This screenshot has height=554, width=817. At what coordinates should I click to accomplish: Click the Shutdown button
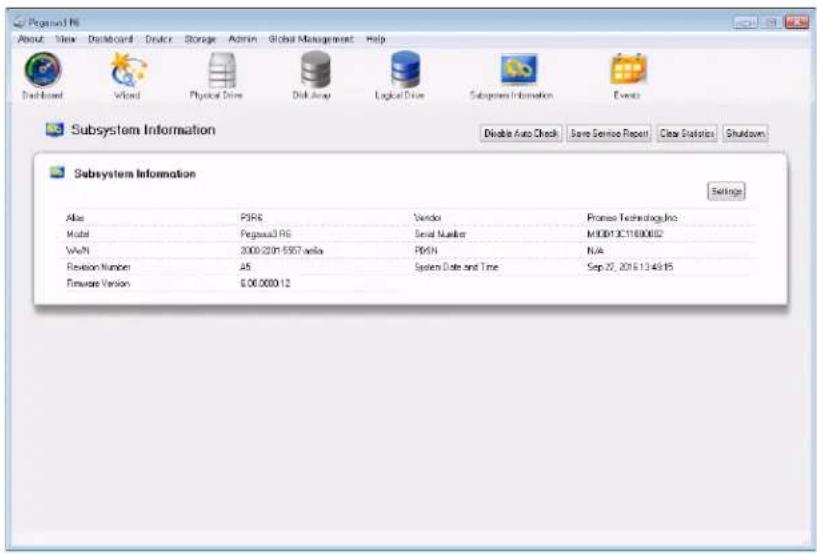point(745,133)
